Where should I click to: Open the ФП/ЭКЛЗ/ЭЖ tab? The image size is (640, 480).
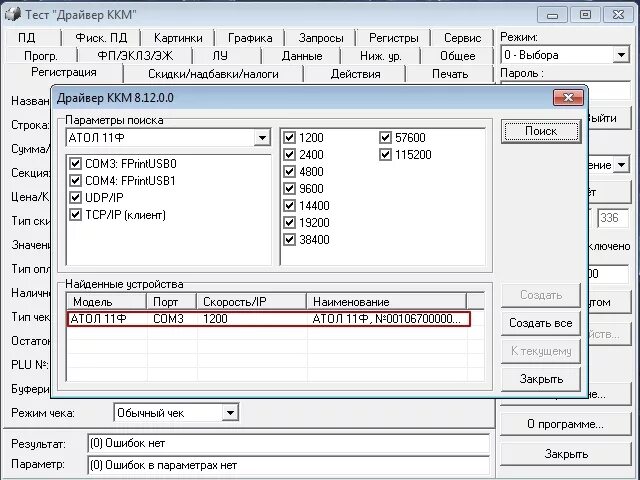(135, 56)
